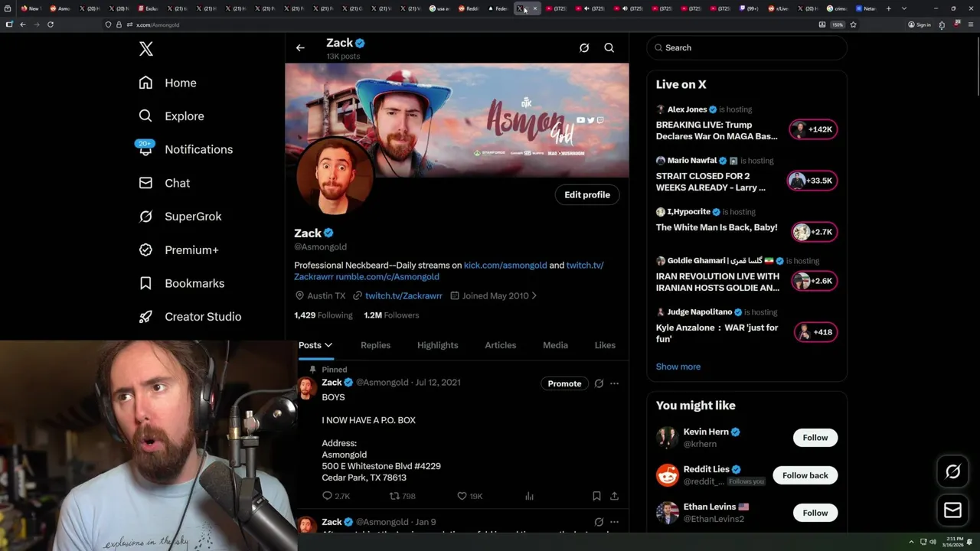The height and width of the screenshot is (551, 980).
Task: Click the Edit profile button
Action: click(x=587, y=195)
